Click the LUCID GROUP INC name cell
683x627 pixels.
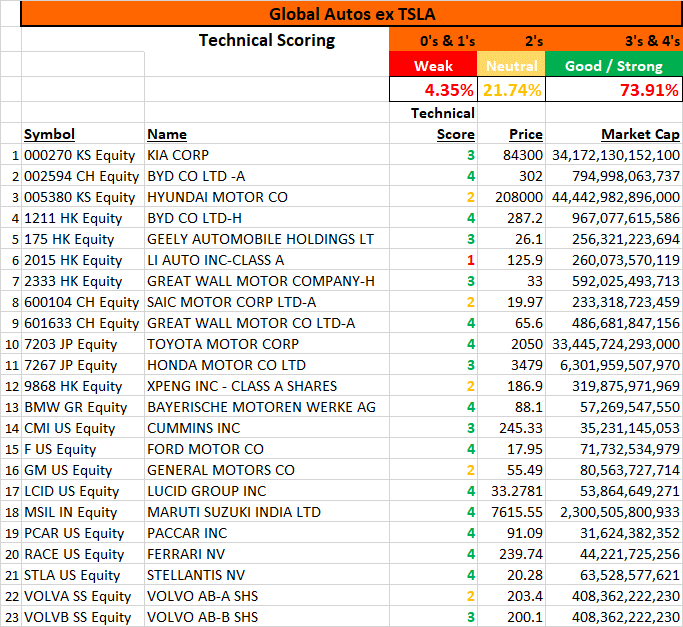pyautogui.click(x=267, y=491)
